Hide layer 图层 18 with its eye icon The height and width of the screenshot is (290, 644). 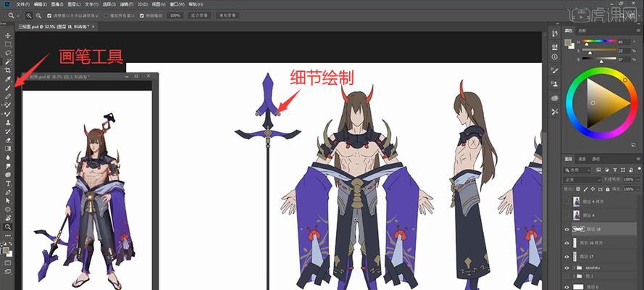[x=566, y=229]
